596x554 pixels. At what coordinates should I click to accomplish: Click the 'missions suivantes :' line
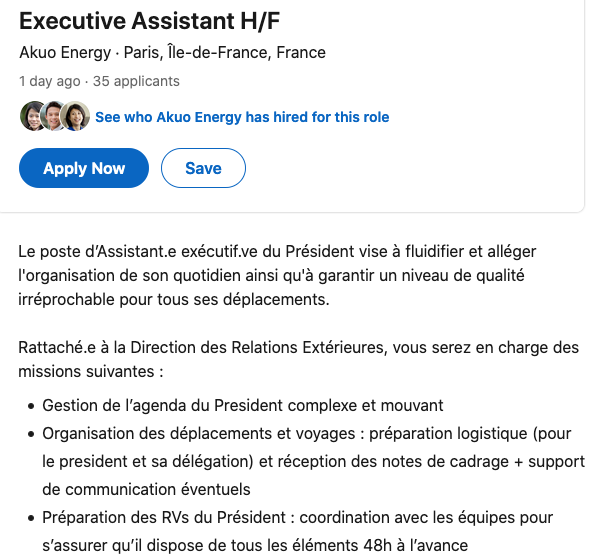[x=91, y=372]
